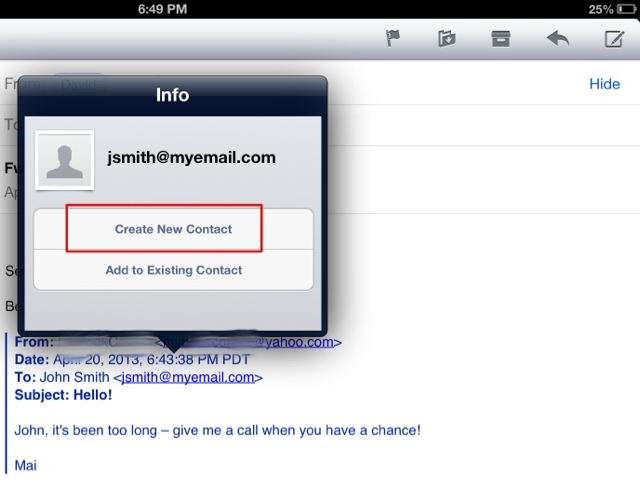The height and width of the screenshot is (504, 640).
Task: Choose Create New Contact
Action: pos(173,229)
